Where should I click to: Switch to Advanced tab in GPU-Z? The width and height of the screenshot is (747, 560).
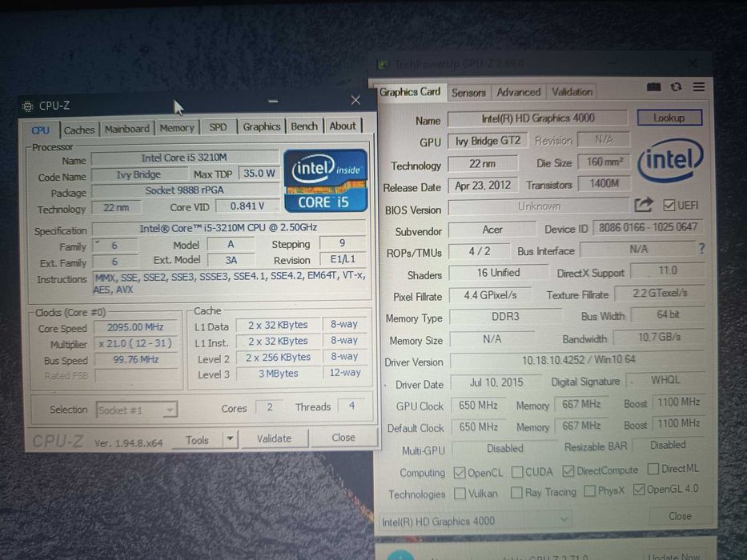(518, 92)
